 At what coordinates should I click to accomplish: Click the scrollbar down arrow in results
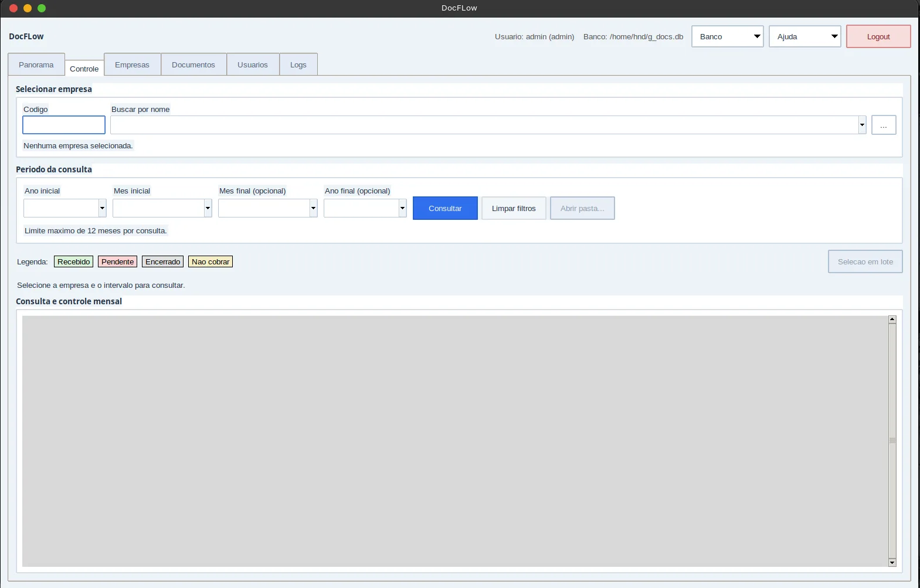892,563
